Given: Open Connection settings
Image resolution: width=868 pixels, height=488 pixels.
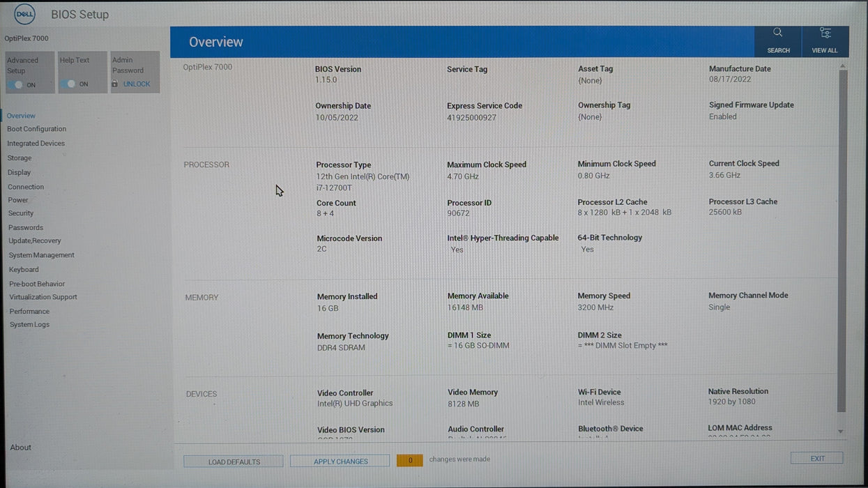Looking at the screenshot, I should tap(26, 187).
